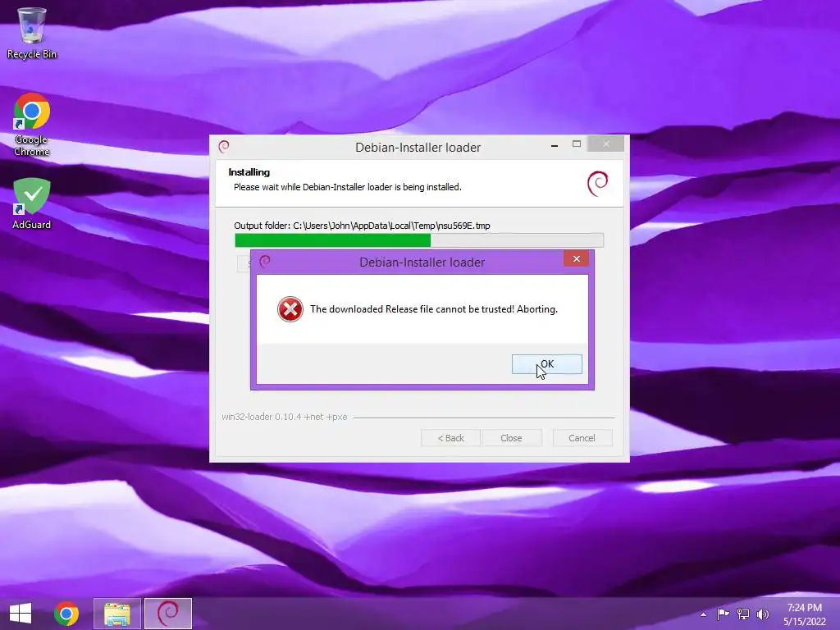Select the AdGuard desktop shortcut
This screenshot has height=630, width=840.
32,203
